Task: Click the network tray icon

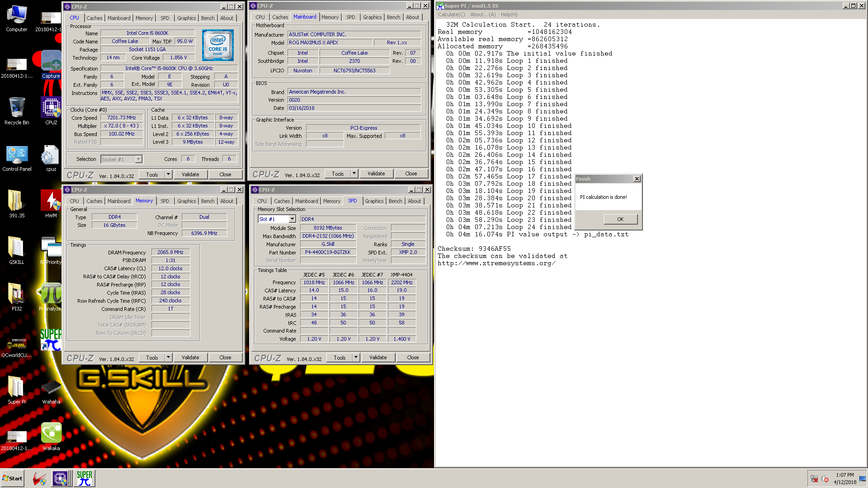Action: pos(814,479)
